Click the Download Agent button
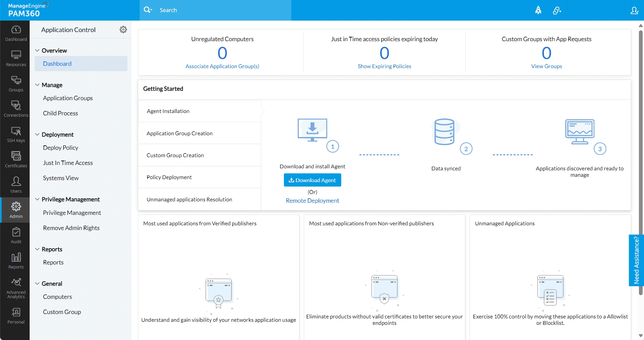 click(x=312, y=180)
